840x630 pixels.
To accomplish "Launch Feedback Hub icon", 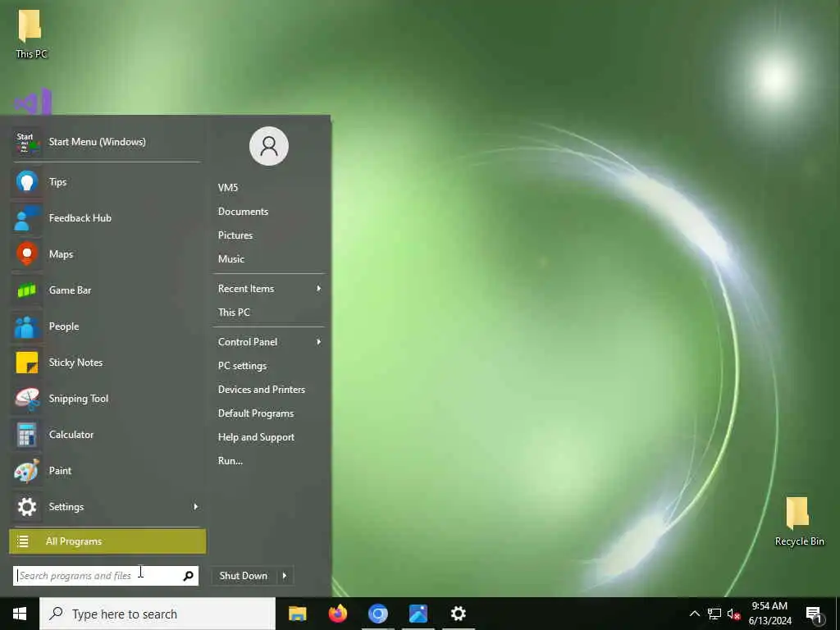I will point(27,218).
